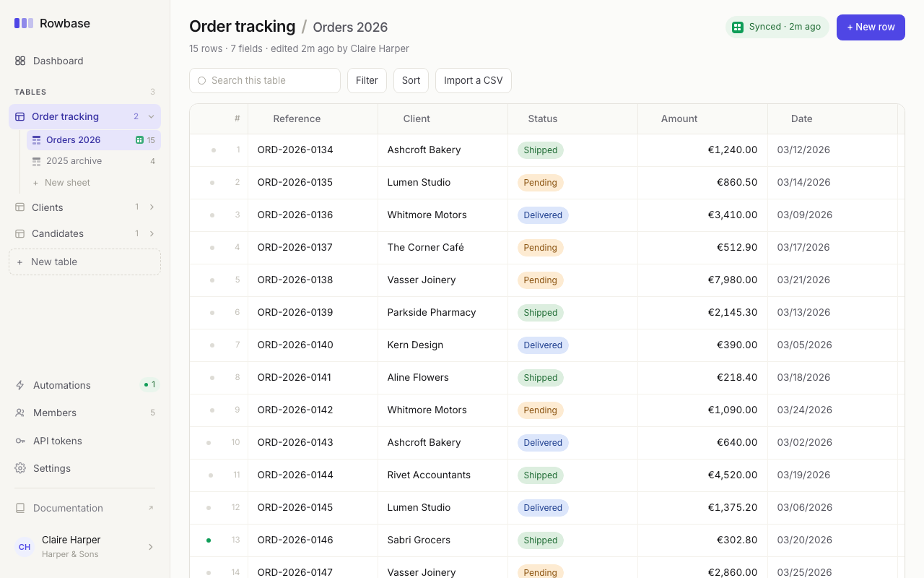Click the Aline Flowers client cell
Viewport: 924px width, 578px height.
[443, 378]
